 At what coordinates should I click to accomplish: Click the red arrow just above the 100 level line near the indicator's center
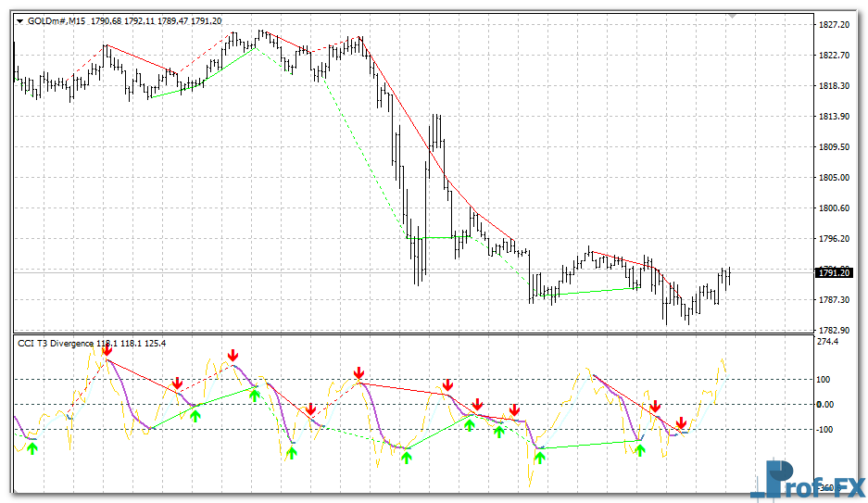[x=359, y=372]
